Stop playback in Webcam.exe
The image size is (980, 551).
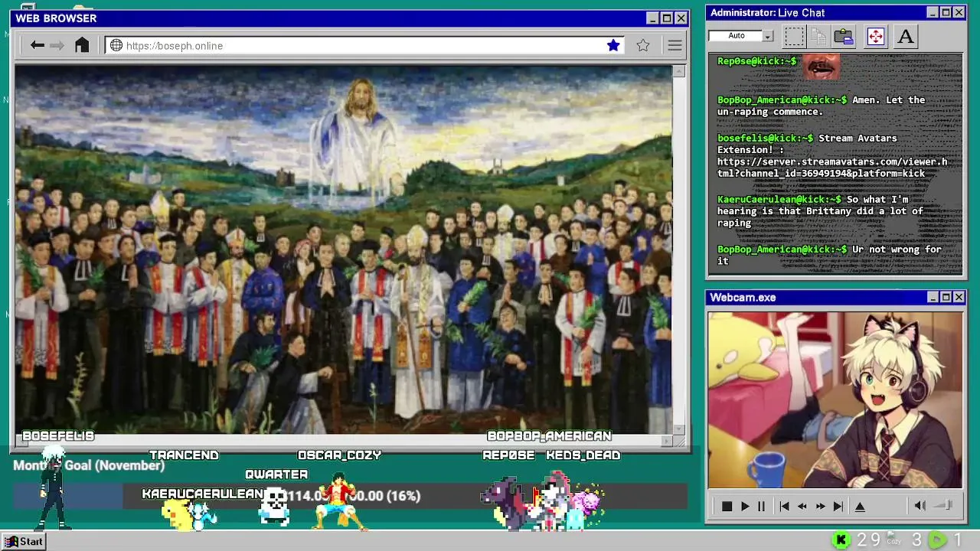[x=727, y=506]
